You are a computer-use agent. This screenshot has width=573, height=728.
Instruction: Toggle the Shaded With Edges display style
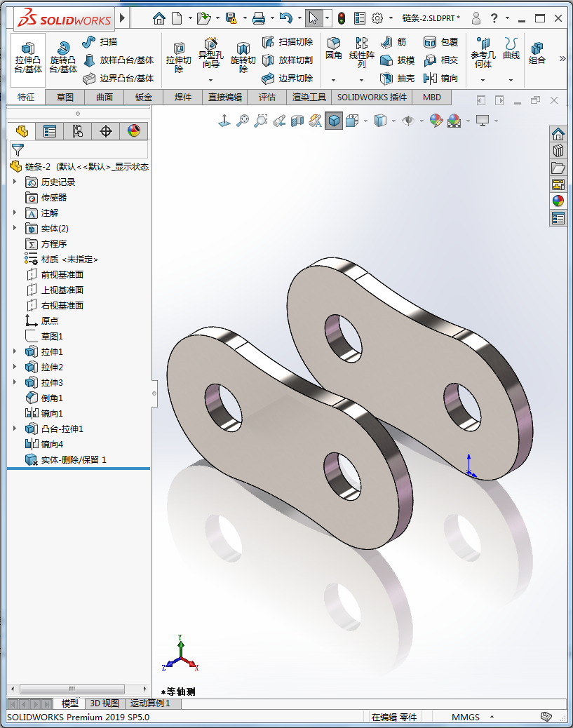click(x=333, y=121)
